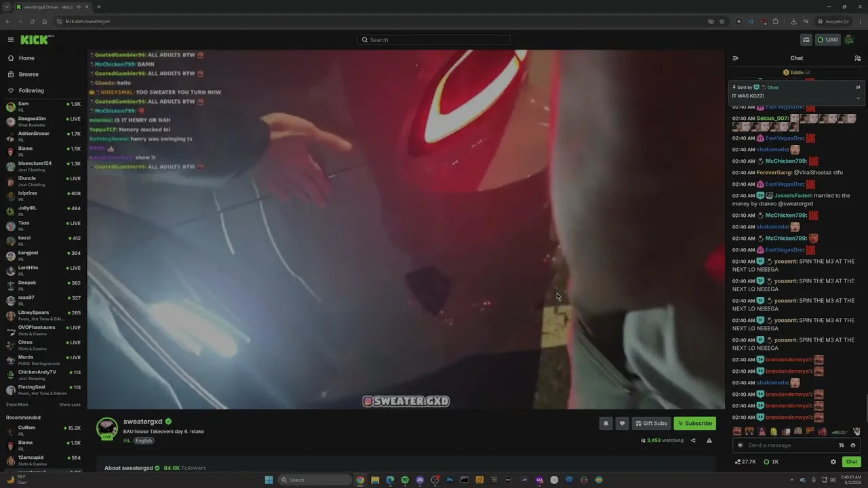Open Windows Start menu

(x=269, y=480)
